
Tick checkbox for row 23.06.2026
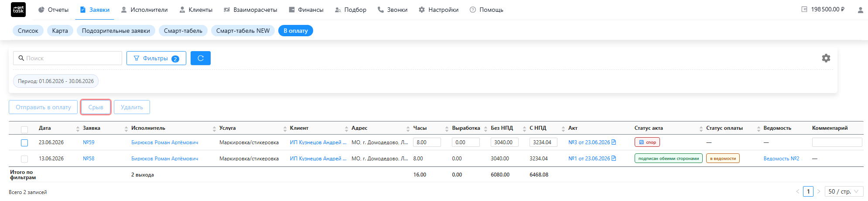[24, 143]
